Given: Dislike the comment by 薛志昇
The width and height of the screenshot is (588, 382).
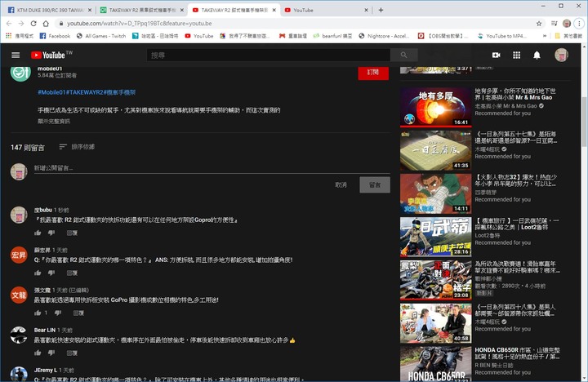Looking at the screenshot, I should pyautogui.click(x=51, y=273).
